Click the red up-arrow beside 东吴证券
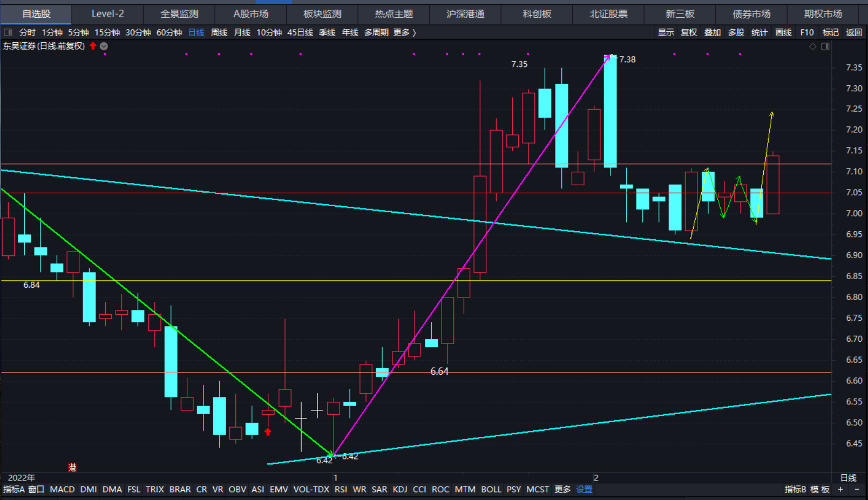This screenshot has width=868, height=500. tap(93, 46)
